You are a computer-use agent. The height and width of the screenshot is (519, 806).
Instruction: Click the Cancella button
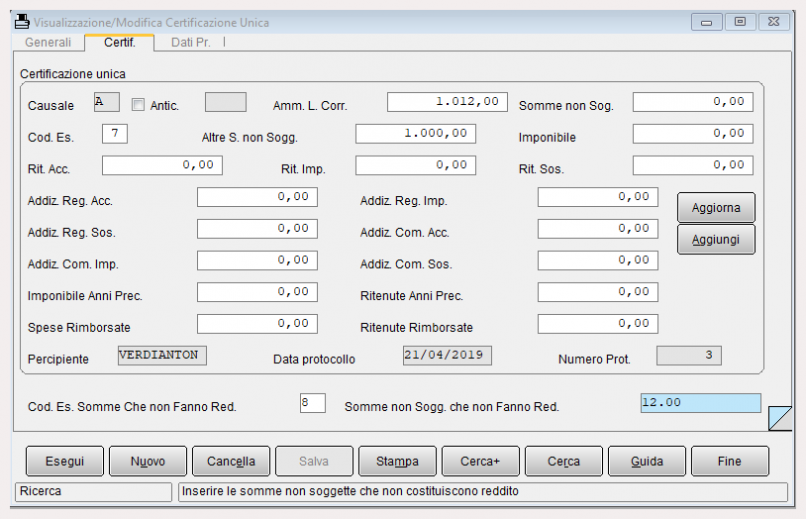pos(231,461)
